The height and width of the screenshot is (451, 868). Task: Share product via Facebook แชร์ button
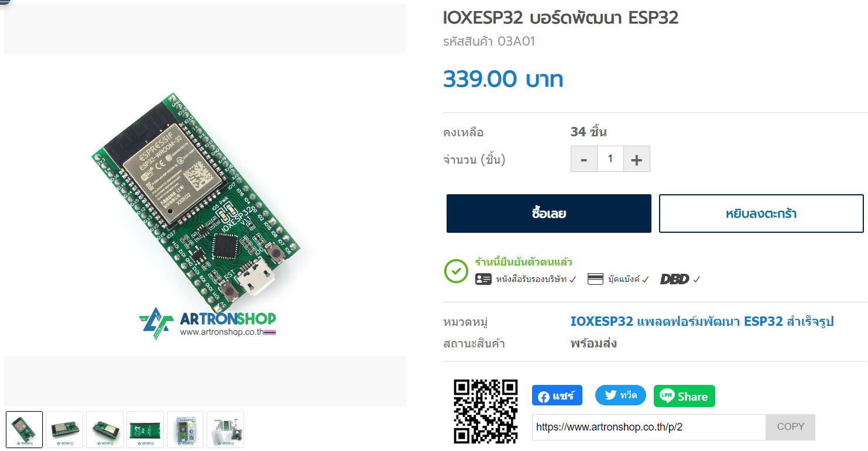(x=557, y=395)
